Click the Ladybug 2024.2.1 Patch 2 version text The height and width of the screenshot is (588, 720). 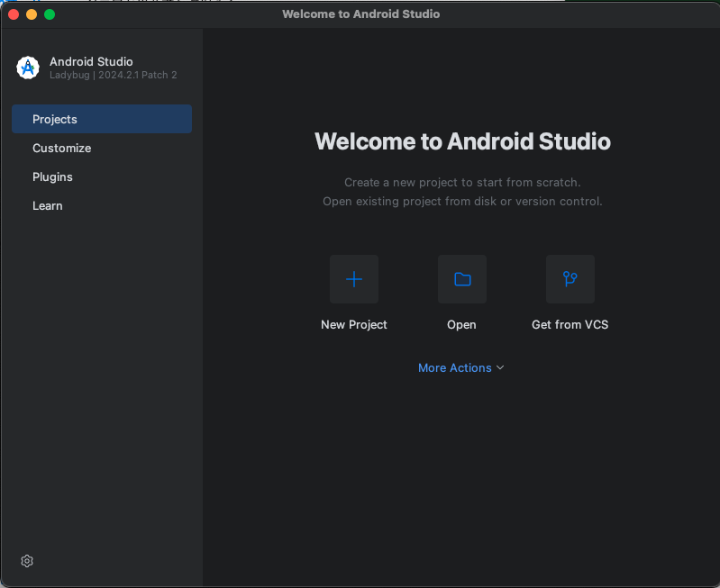pyautogui.click(x=113, y=75)
